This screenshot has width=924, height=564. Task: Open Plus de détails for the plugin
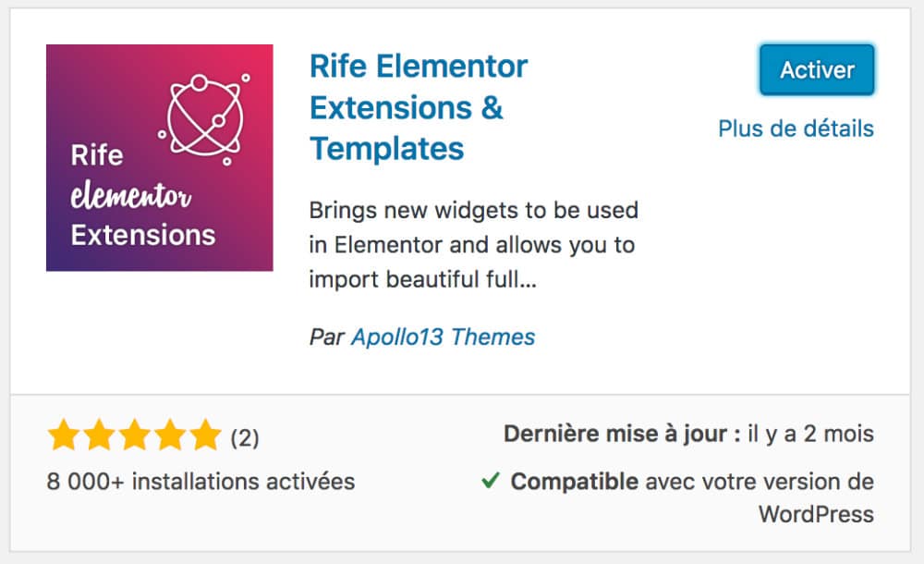point(796,129)
